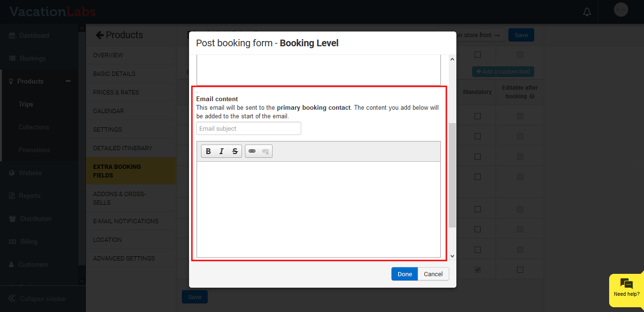The image size is (644, 312).
Task: Check the first Mandatory column checkbox
Action: click(x=477, y=116)
